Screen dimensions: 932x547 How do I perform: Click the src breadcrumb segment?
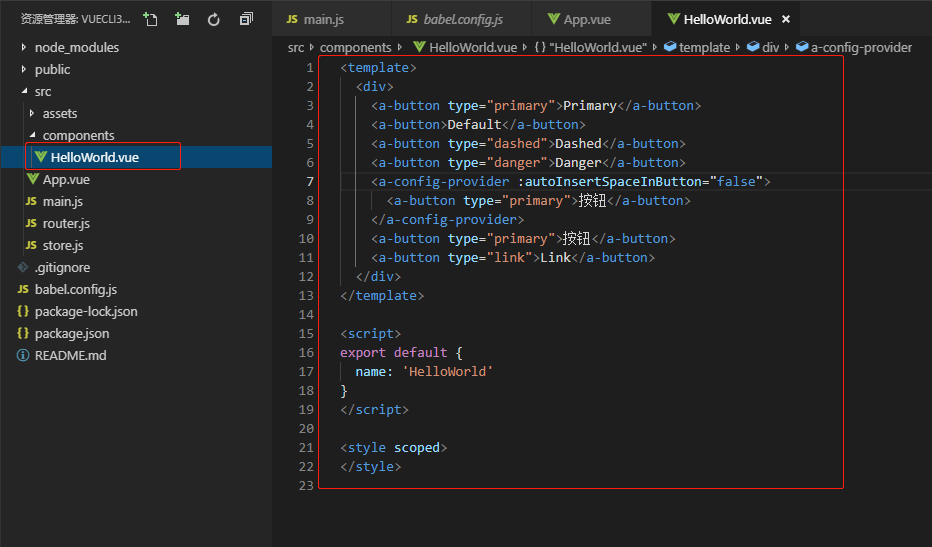296,48
